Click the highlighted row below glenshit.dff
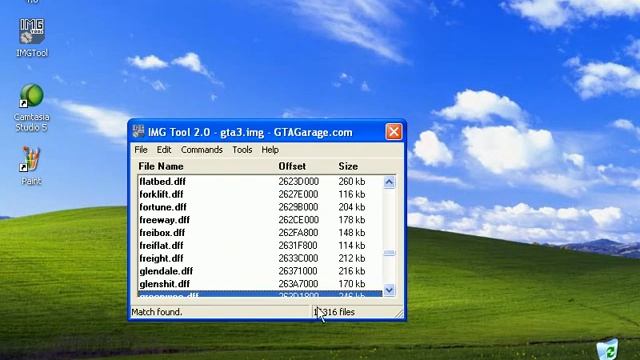 tap(260, 294)
